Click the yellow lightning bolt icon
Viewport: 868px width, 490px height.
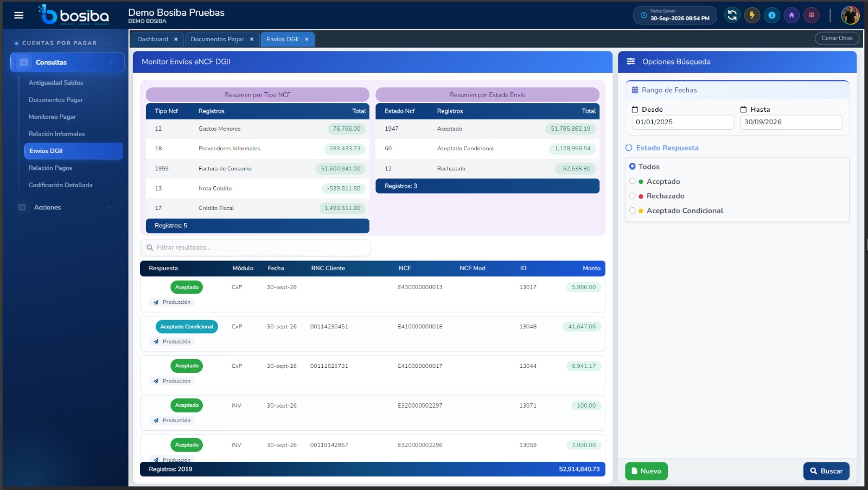[x=752, y=15]
